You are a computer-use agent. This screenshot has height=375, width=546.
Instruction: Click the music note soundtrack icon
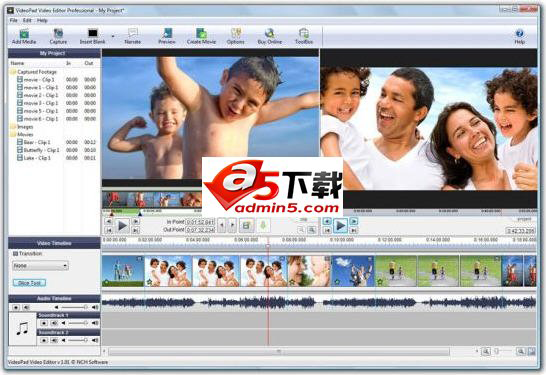[23, 329]
